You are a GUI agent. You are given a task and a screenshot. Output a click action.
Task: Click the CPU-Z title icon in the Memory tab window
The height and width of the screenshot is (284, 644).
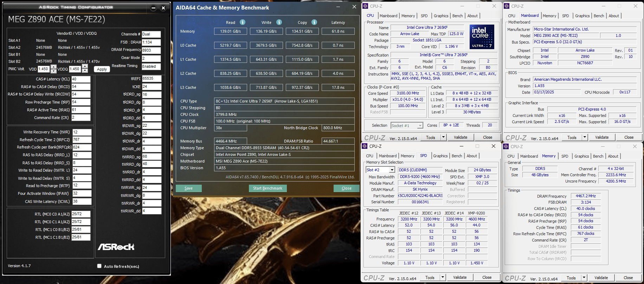(506, 146)
